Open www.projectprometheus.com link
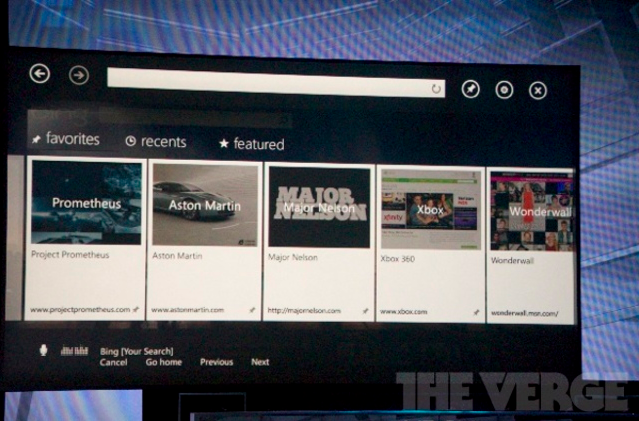 coord(80,310)
